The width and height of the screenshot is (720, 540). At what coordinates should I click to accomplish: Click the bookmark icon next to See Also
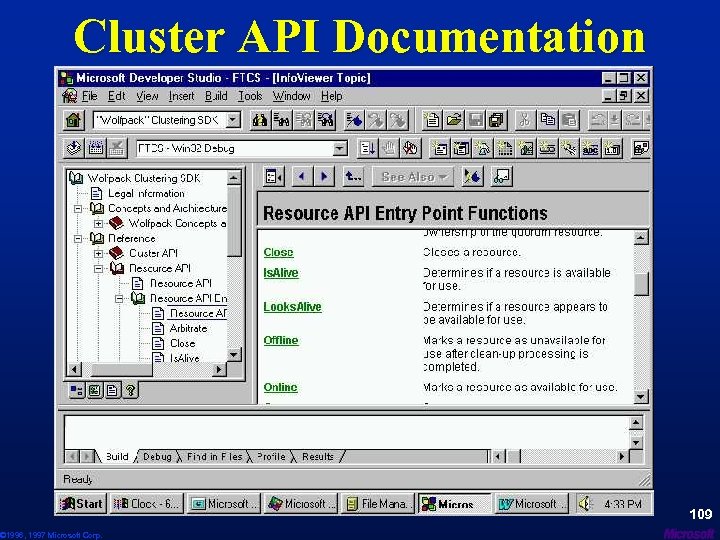pyautogui.click(x=472, y=176)
